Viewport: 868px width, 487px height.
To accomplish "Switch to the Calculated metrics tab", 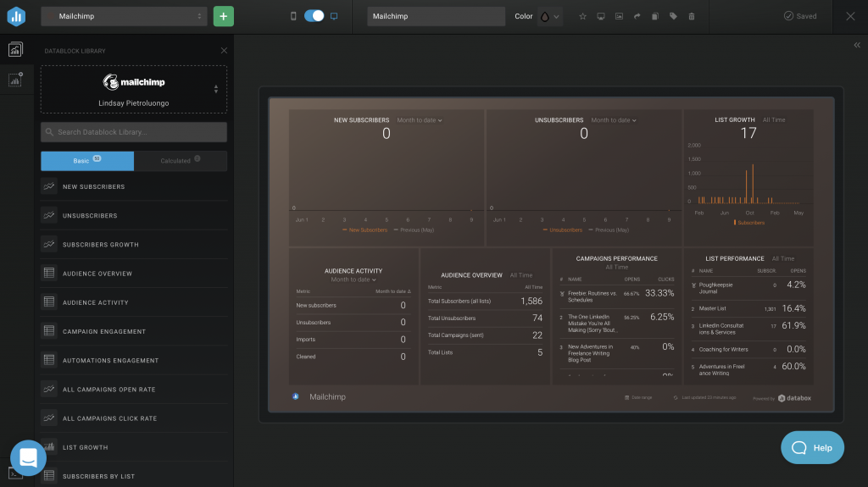I will tap(181, 161).
